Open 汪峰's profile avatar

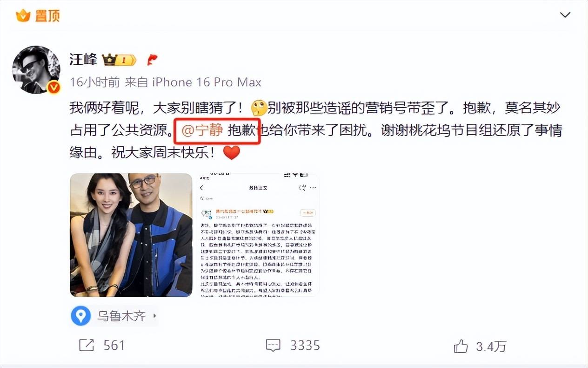(36, 69)
